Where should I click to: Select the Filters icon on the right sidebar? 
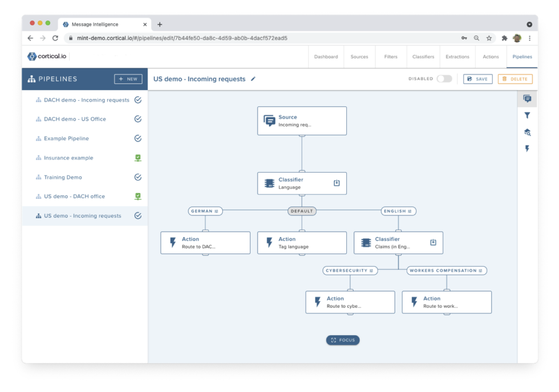(x=527, y=115)
